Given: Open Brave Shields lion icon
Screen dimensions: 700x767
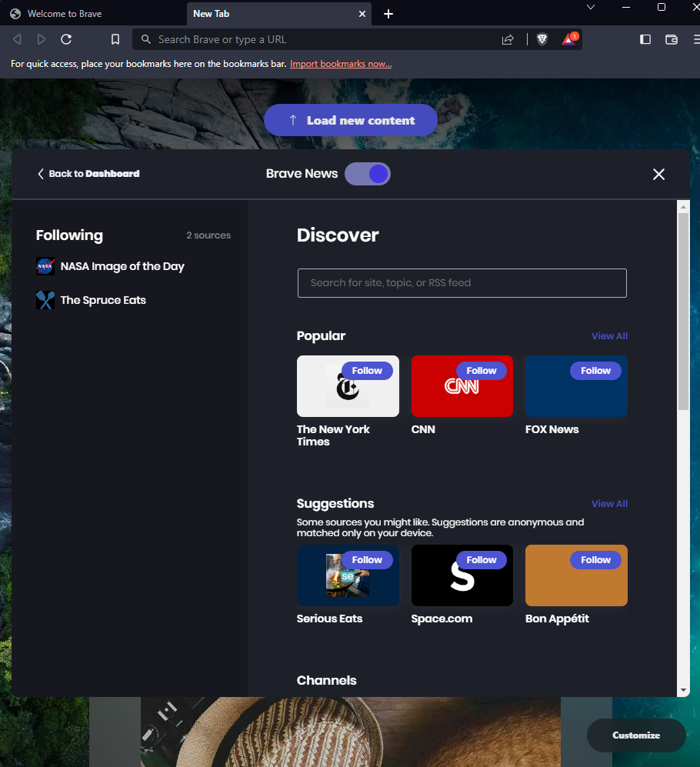Looking at the screenshot, I should click(x=542, y=39).
